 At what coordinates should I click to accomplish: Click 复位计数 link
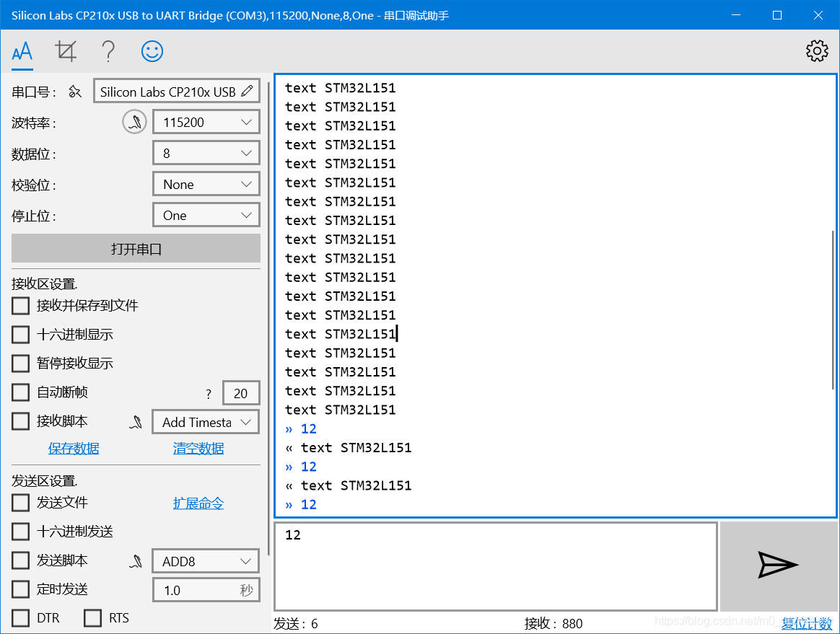point(807,624)
